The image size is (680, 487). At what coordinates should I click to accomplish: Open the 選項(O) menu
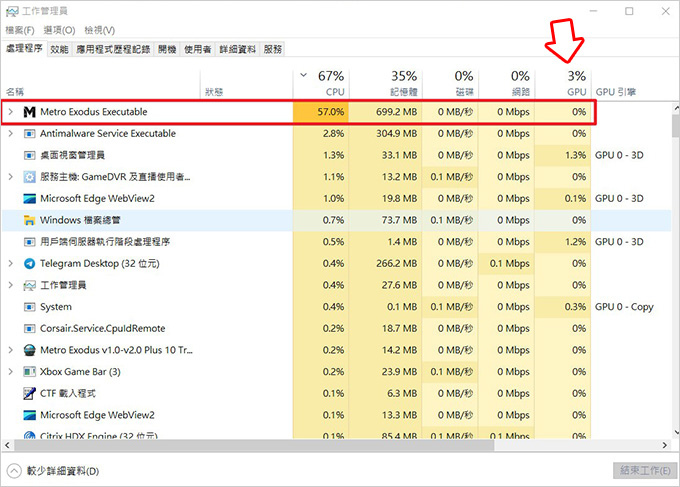59,30
